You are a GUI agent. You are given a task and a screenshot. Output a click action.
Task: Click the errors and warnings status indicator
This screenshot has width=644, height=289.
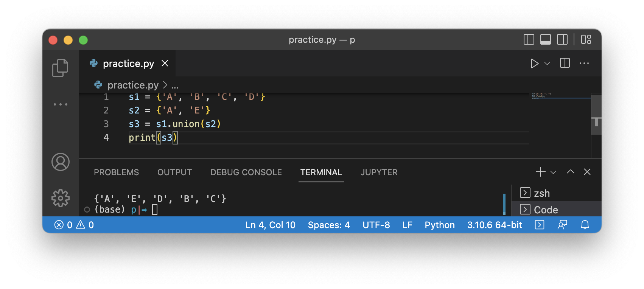pyautogui.click(x=74, y=225)
